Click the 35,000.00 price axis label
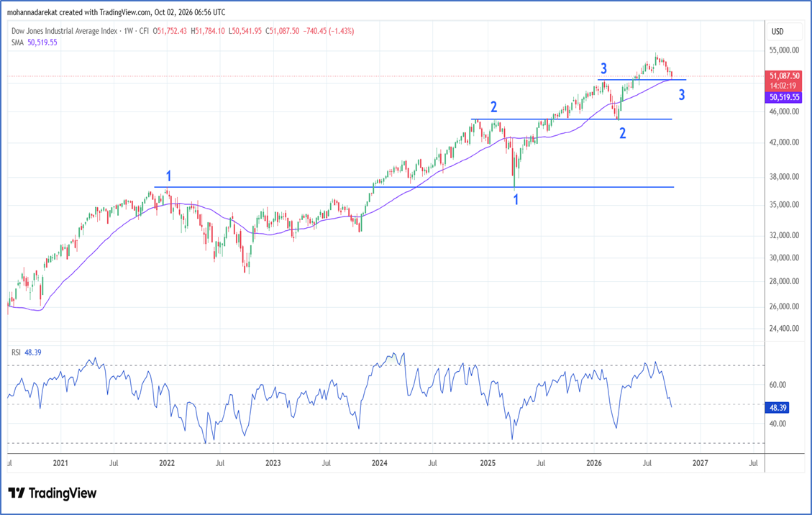Viewport: 812px width, 515px height. [x=784, y=205]
